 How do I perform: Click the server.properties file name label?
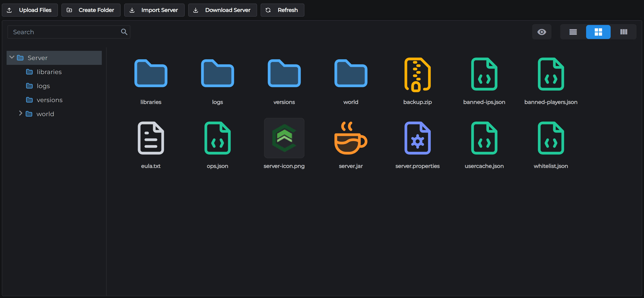pyautogui.click(x=417, y=166)
